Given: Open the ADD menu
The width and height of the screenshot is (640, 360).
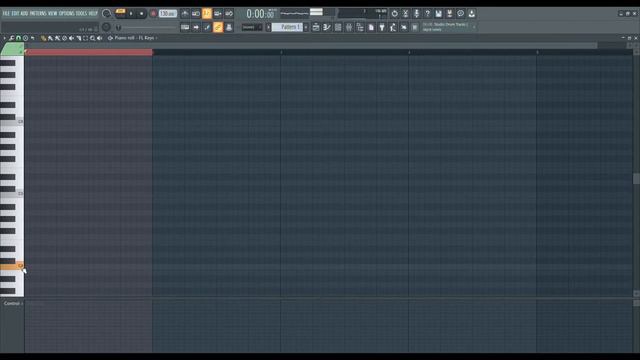Looking at the screenshot, I should (24, 13).
